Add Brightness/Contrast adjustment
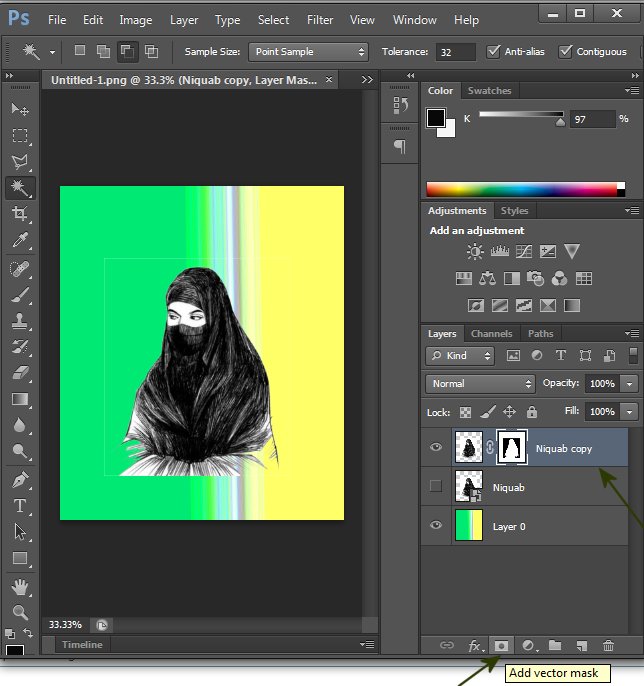644x686 pixels. coord(475,252)
